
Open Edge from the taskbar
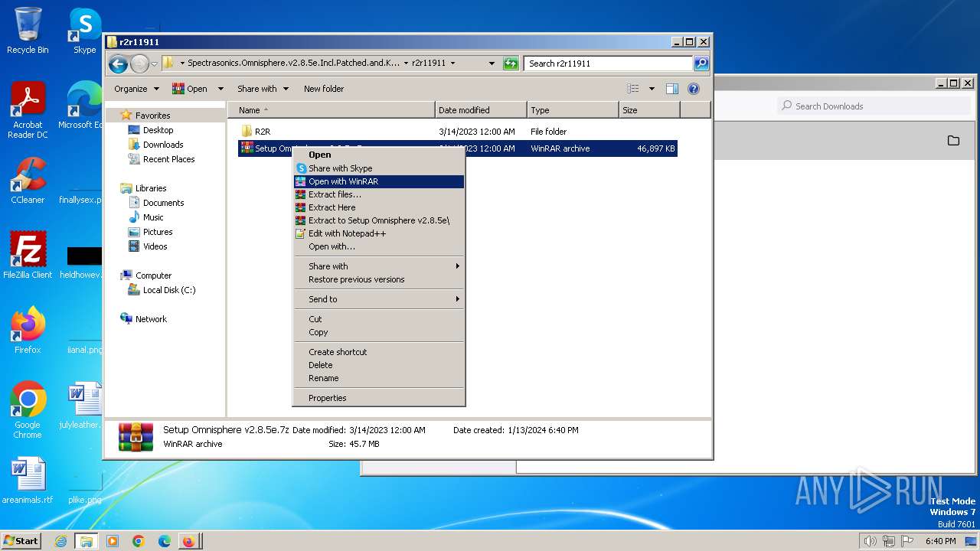tap(164, 541)
